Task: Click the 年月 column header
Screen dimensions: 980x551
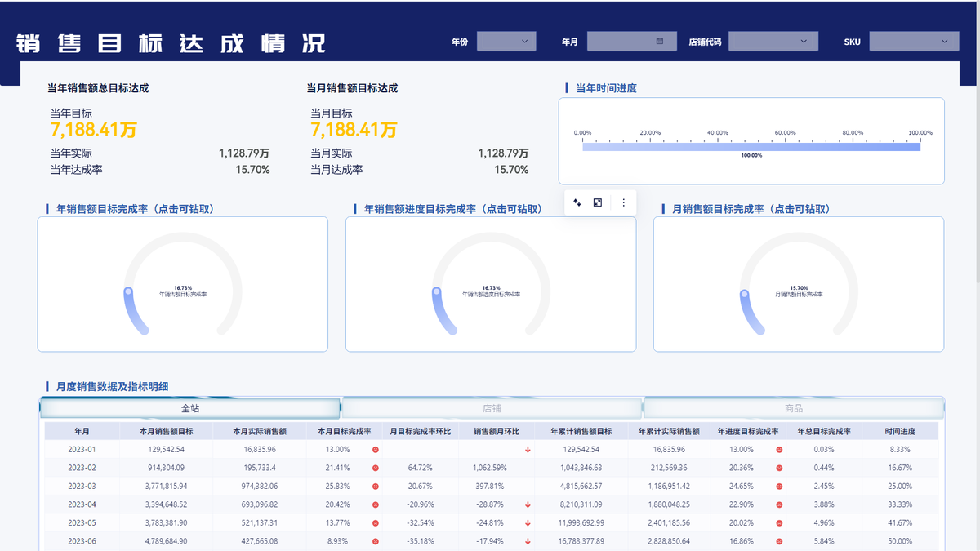Action: pyautogui.click(x=82, y=431)
